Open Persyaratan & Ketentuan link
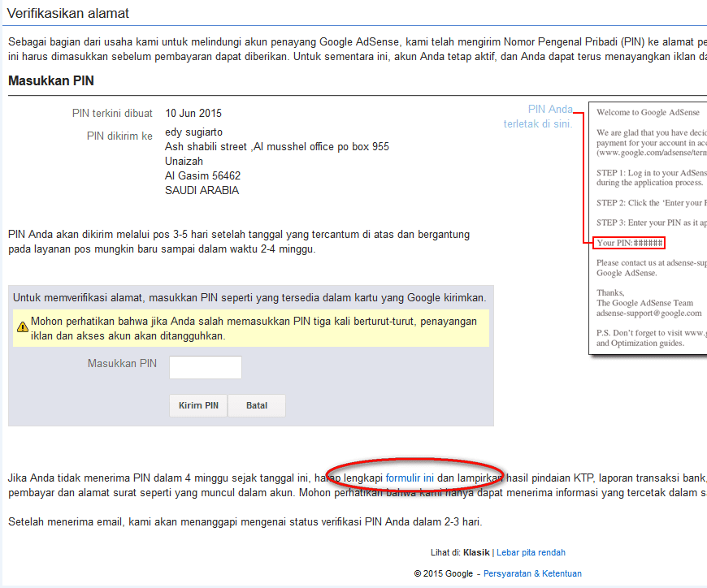Image resolution: width=707 pixels, height=588 pixels. (x=532, y=573)
